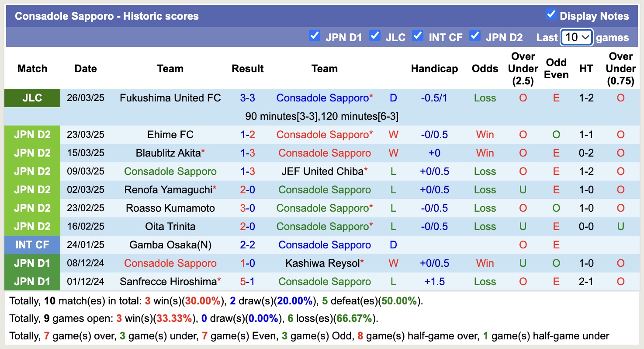
Task: Open Ehime FC team page
Action: tap(170, 135)
